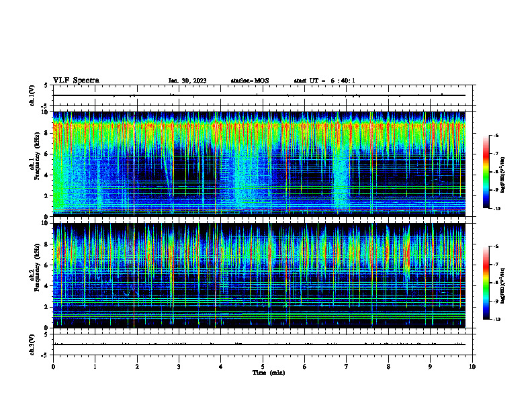Click the time axis tick label "5"
The height and width of the screenshot is (411, 532).
(x=263, y=367)
